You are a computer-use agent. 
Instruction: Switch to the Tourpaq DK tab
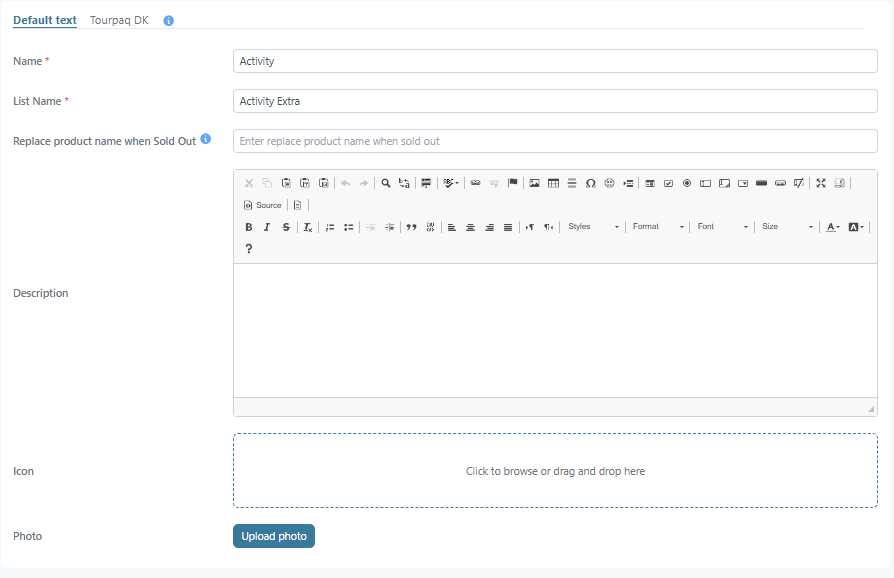tap(119, 20)
